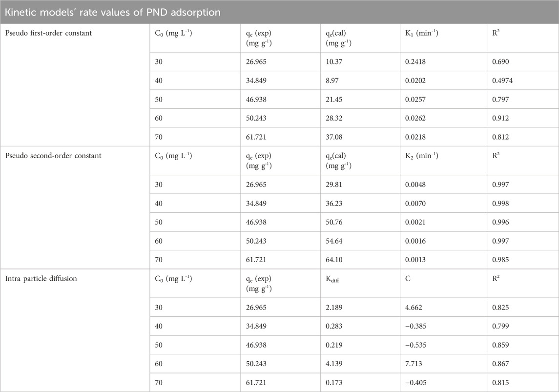
Task: Click the R² value 0.4974
Action: coord(504,82)
